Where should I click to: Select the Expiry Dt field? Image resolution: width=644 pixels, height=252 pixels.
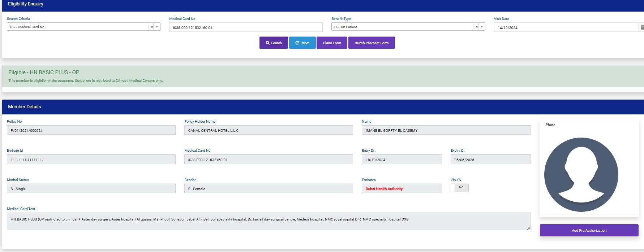(490, 160)
